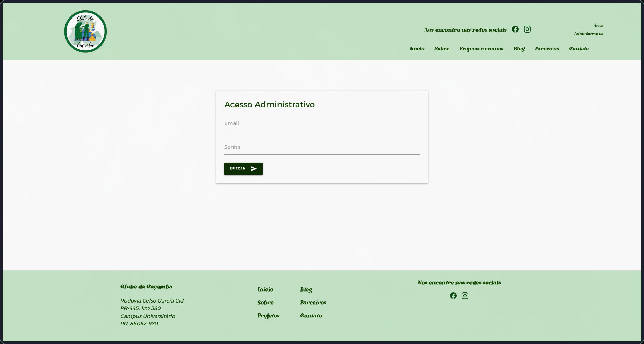Click the Senha password field
The image size is (644, 344).
pos(322,147)
